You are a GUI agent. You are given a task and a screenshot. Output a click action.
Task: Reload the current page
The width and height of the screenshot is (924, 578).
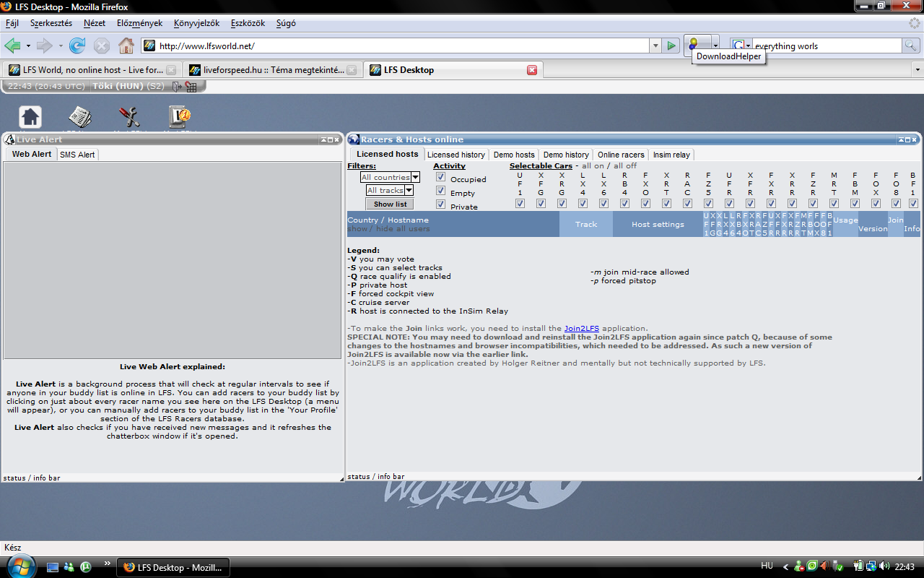77,46
